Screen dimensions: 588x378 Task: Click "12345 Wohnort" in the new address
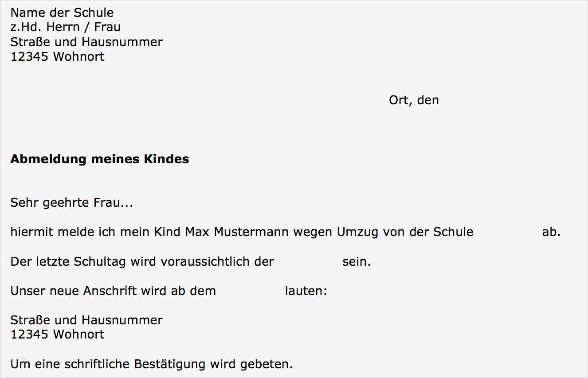coord(57,334)
